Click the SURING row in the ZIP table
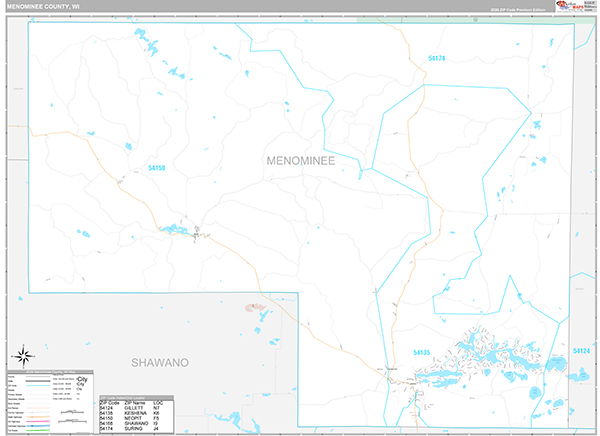Image resolution: width=600 pixels, height=436 pixels. (134, 427)
